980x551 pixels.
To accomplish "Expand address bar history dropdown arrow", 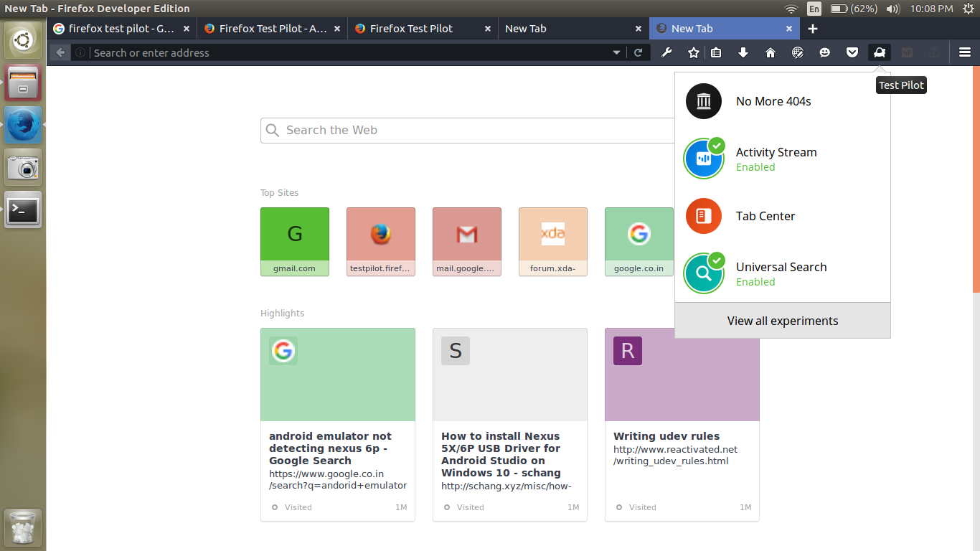I will click(616, 52).
